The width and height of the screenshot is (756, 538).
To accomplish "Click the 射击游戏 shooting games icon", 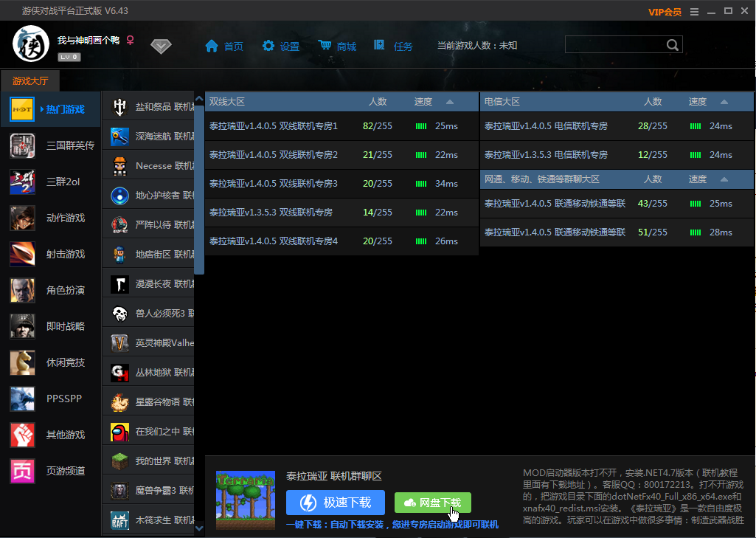I will click(x=22, y=254).
